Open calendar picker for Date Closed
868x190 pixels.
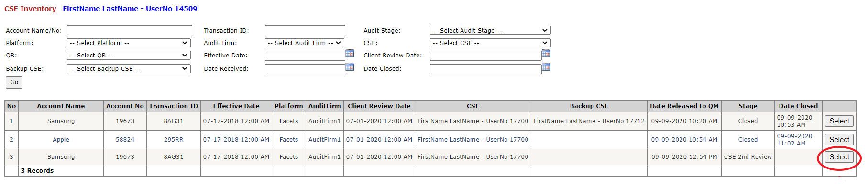pos(546,67)
